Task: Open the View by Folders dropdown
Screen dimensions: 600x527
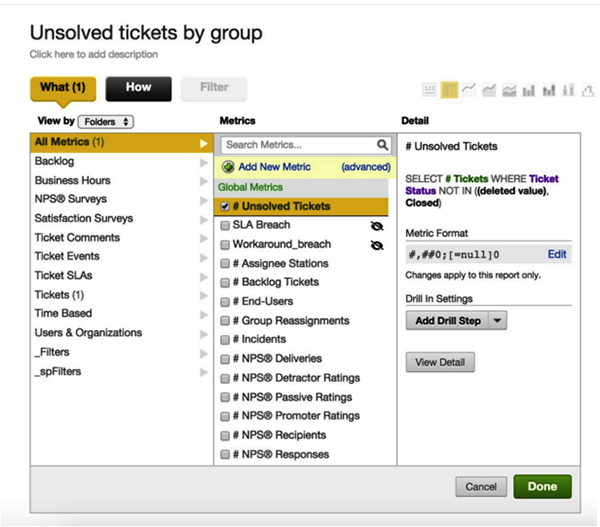Action: click(105, 122)
